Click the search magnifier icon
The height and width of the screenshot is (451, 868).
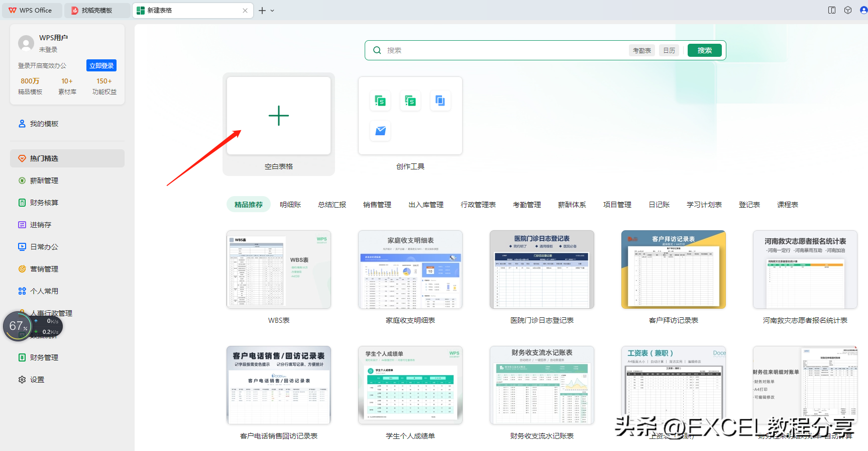377,50
